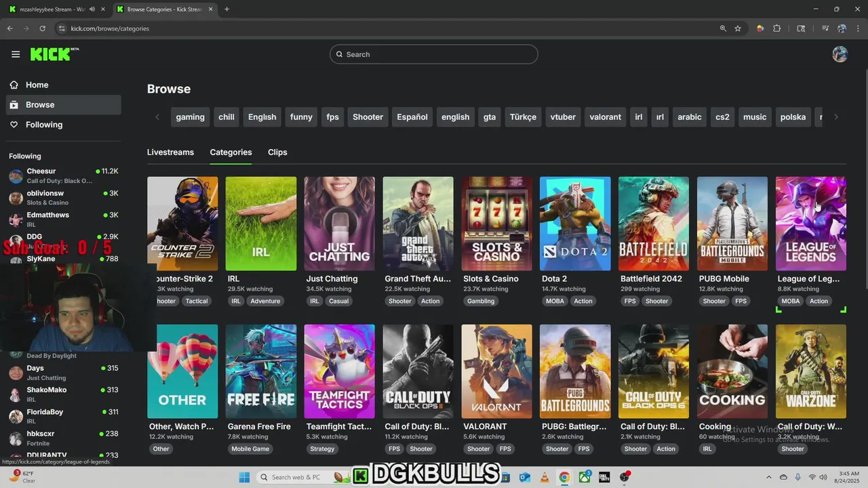Reload the page with refresh icon
Image resolution: width=868 pixels, height=488 pixels.
point(42,28)
